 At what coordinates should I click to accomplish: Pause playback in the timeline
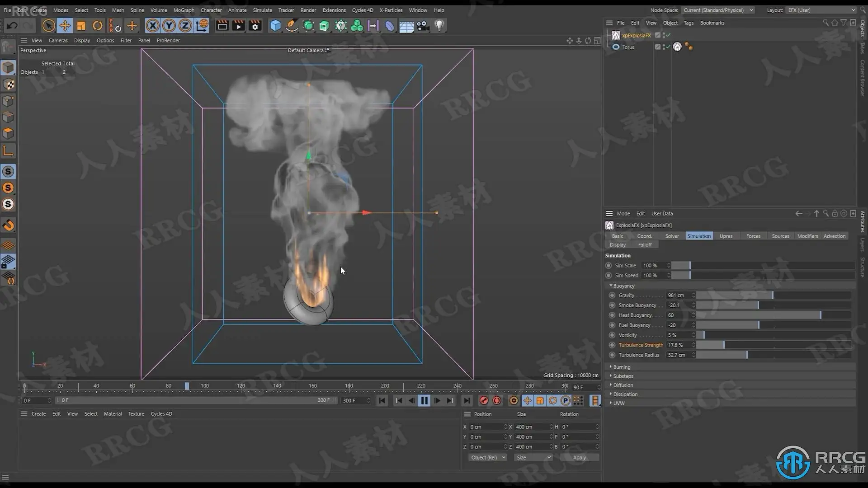(424, 400)
